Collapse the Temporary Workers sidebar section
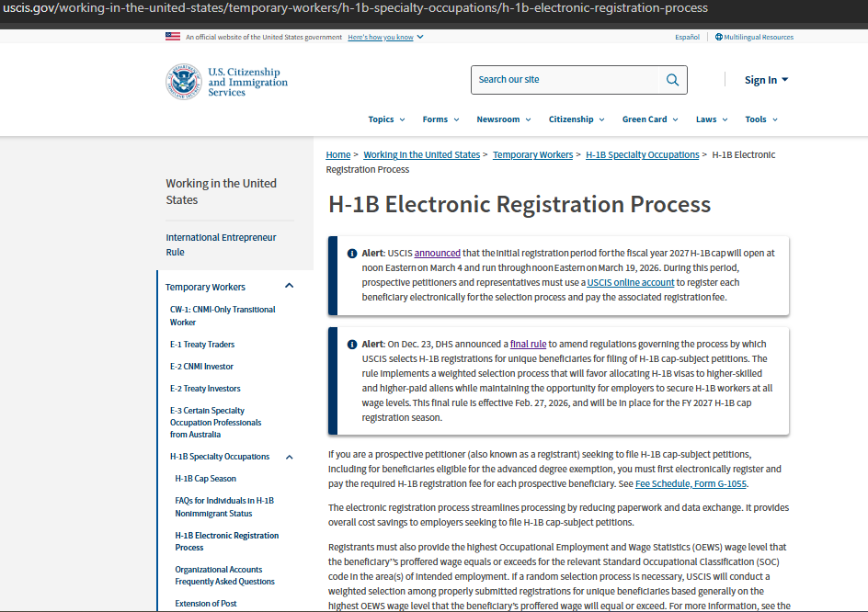The height and width of the screenshot is (612, 868). 289,285
